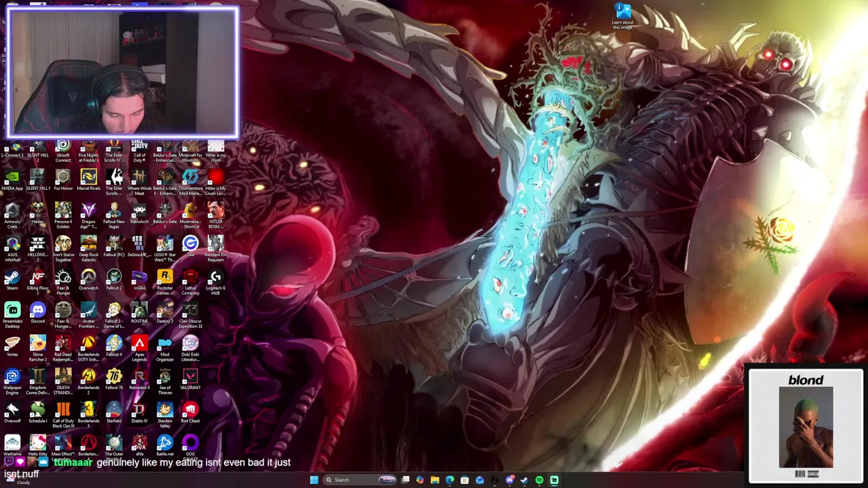Open the NVIDIA App shortcut
The height and width of the screenshot is (488, 868).
pos(12,181)
